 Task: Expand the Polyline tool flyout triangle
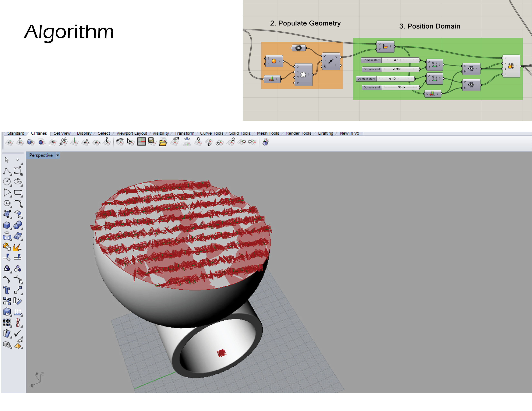pos(11,175)
